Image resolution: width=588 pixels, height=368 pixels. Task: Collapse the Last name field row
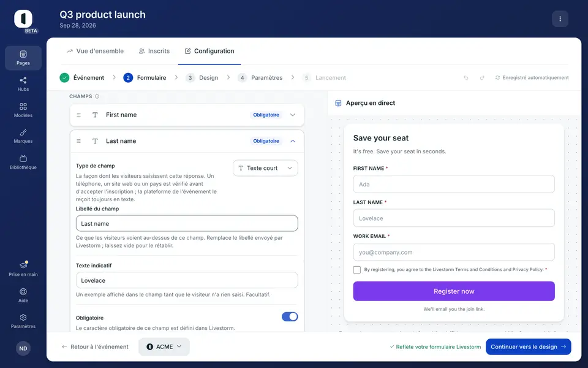tap(293, 141)
